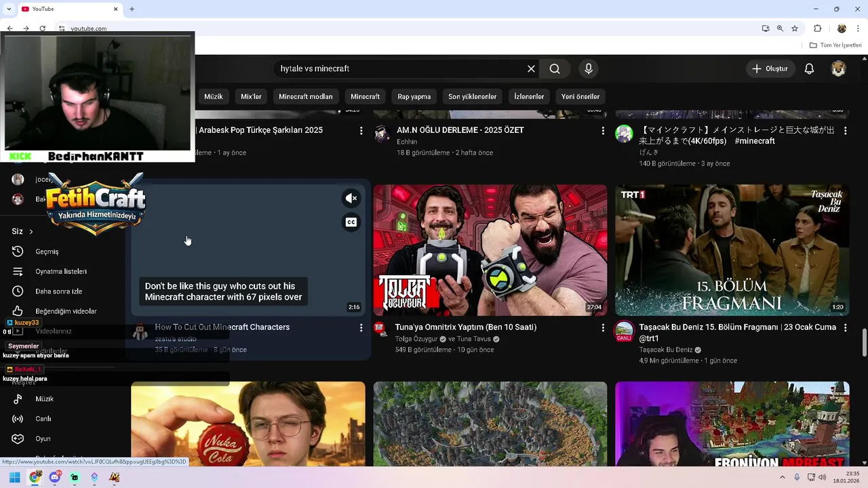Viewport: 868px width, 488px height.
Task: Click the Oynatma listeleri playlist icon
Action: click(18, 271)
